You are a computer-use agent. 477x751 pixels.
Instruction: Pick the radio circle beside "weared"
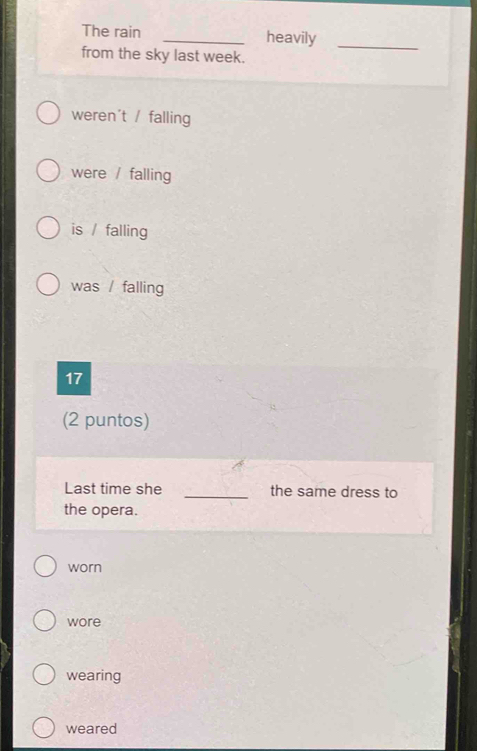[x=44, y=728]
